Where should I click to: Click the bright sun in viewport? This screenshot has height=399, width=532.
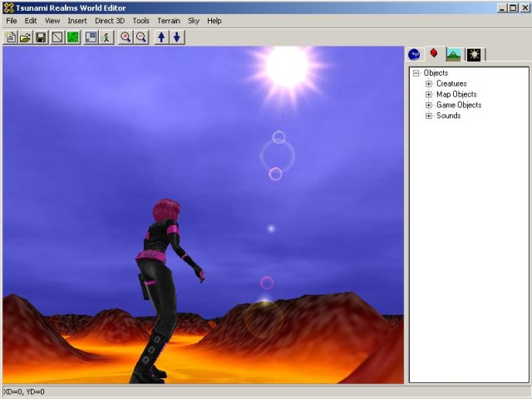287,66
